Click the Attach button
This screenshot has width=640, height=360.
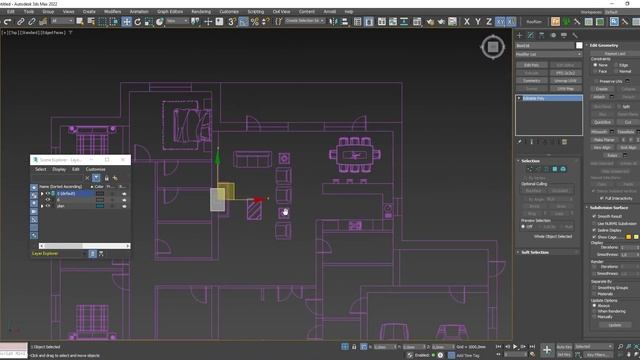tap(599, 97)
